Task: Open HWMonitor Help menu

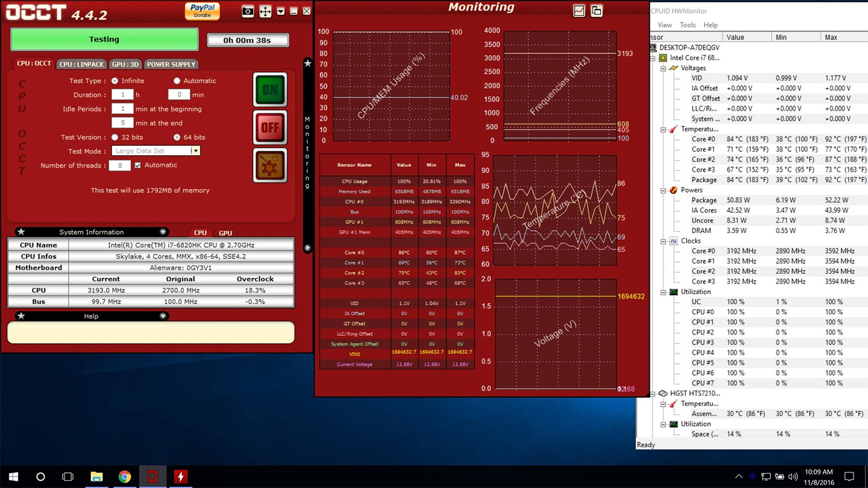Action: [711, 25]
